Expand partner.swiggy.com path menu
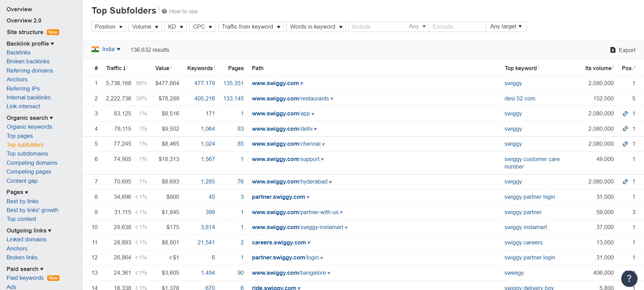644x290 pixels. [x=308, y=197]
